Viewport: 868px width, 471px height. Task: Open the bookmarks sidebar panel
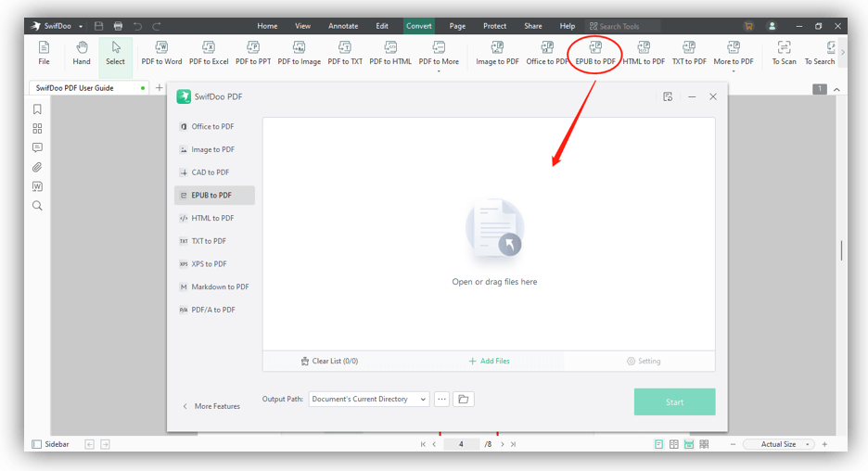pos(37,109)
